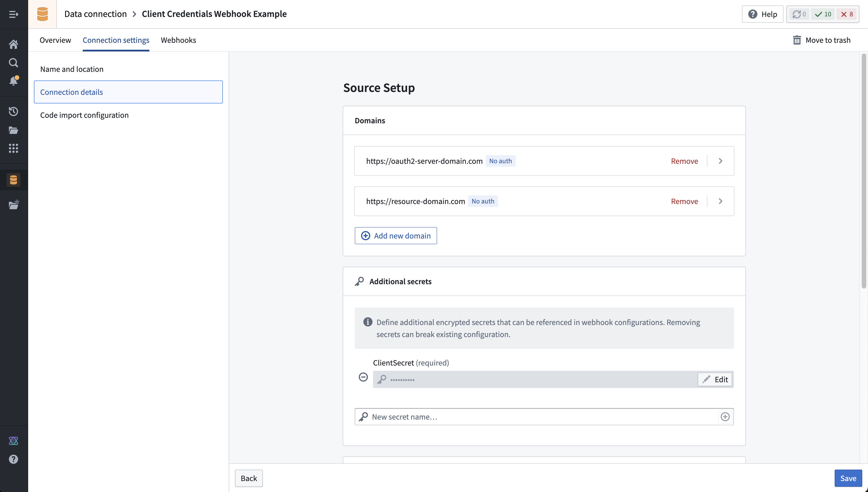Viewport: 868px width, 492px height.
Task: Switch to the Overview tab
Action: click(55, 40)
